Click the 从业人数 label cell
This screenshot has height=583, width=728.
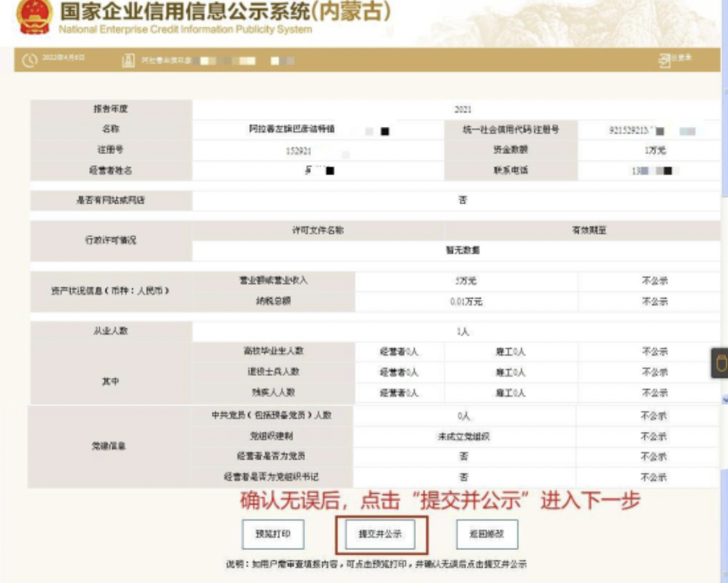[x=110, y=331]
